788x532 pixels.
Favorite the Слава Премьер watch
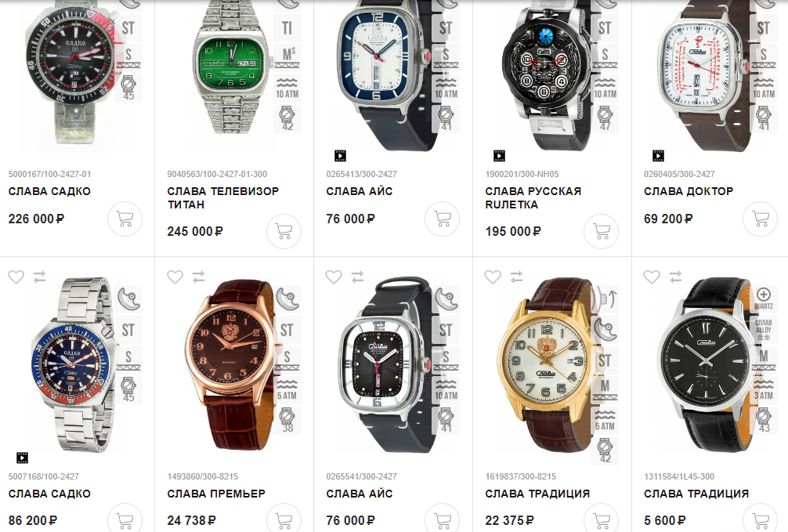pos(175,277)
